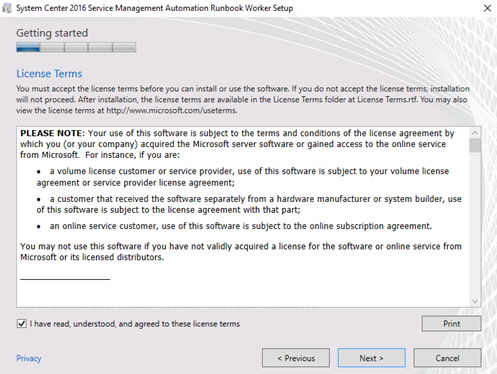Click the license text scroll down arrow
The height and width of the screenshot is (374, 497).
pyautogui.click(x=475, y=302)
